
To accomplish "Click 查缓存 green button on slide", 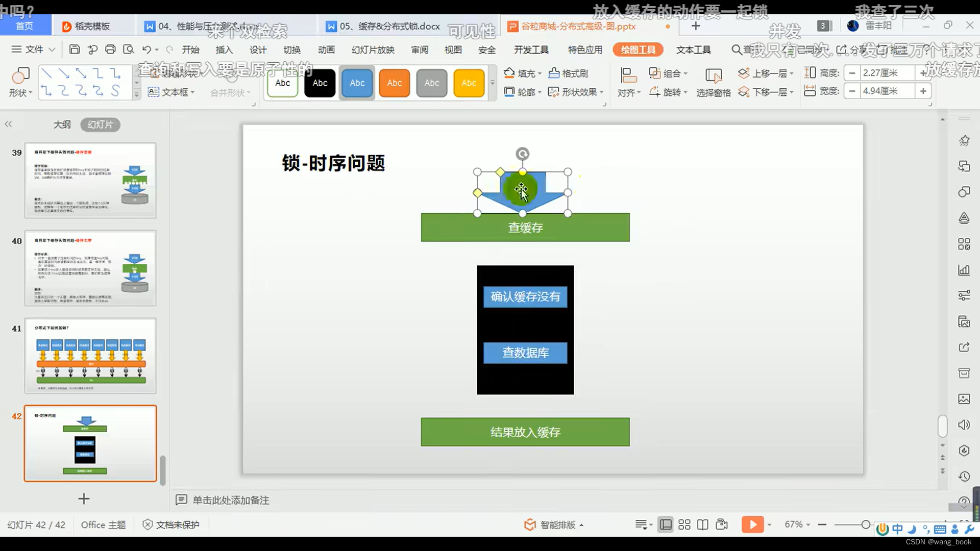I will pos(525,228).
